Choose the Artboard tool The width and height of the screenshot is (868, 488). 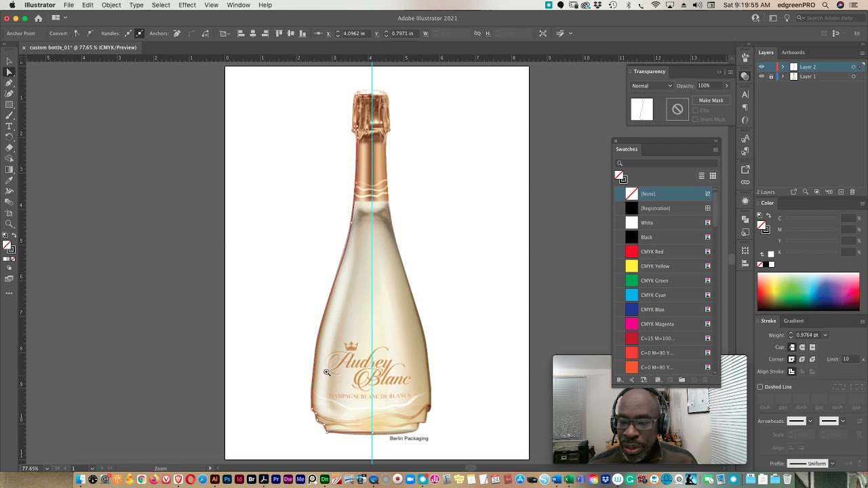coord(9,213)
